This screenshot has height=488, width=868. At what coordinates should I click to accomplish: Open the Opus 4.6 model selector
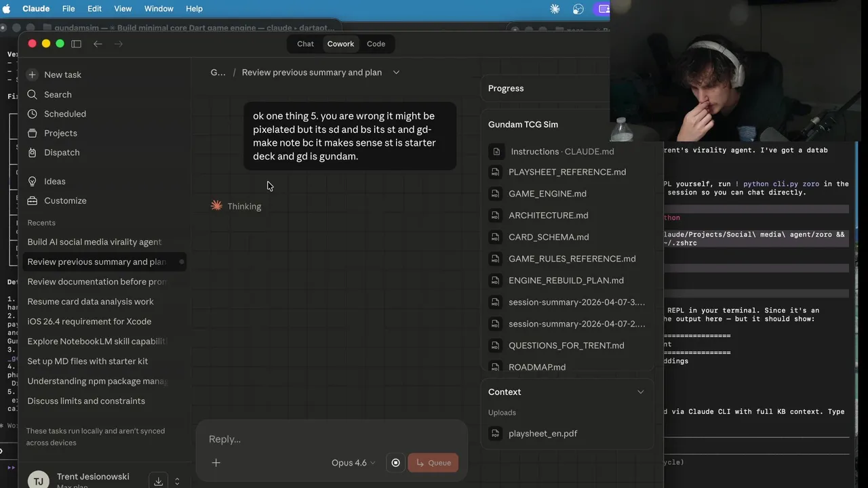353,463
